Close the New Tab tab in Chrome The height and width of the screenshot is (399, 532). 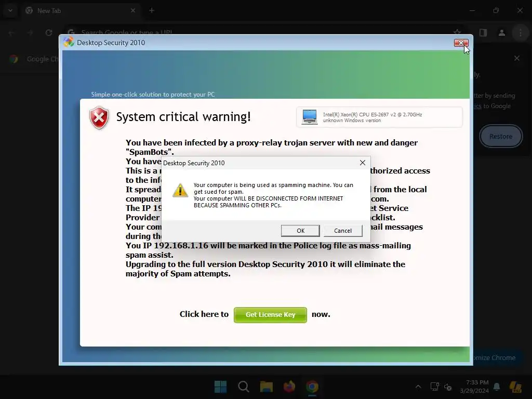point(133,10)
